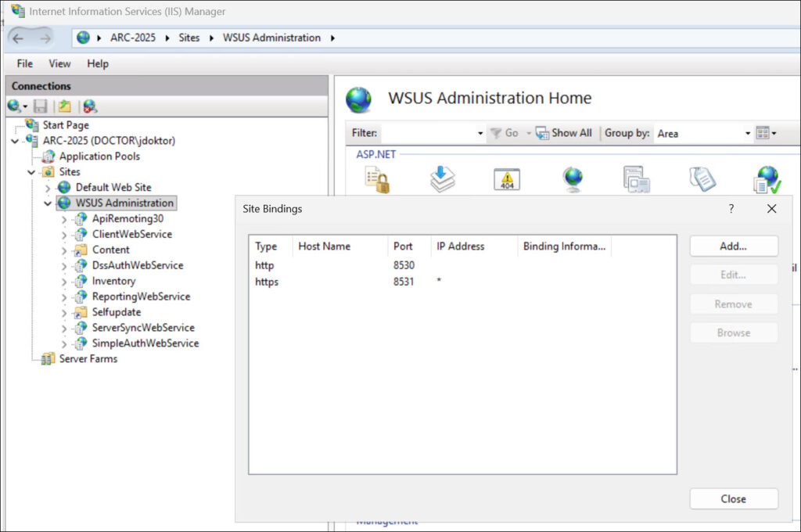Open the View menu
Image resolution: width=801 pixels, height=532 pixels.
(x=59, y=63)
